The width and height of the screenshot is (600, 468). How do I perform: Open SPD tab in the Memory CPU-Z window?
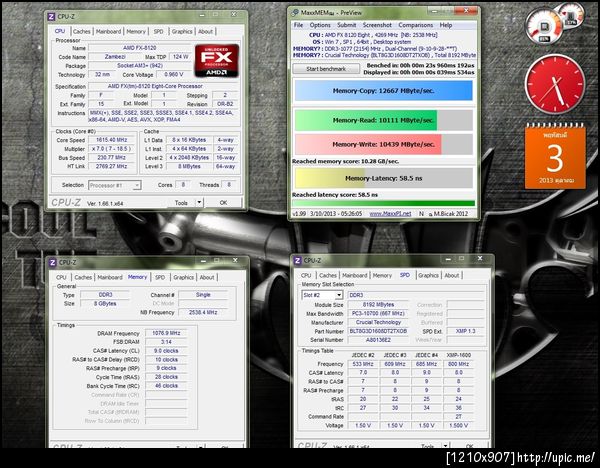tap(160, 277)
